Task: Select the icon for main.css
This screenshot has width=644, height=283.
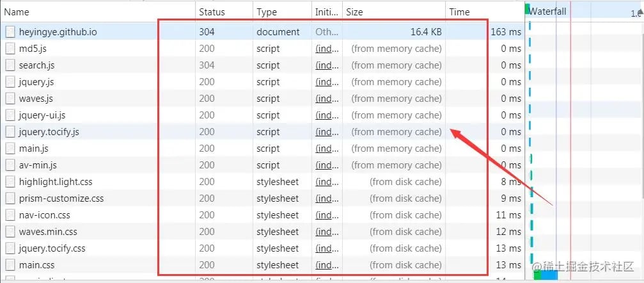Action: click(x=10, y=265)
